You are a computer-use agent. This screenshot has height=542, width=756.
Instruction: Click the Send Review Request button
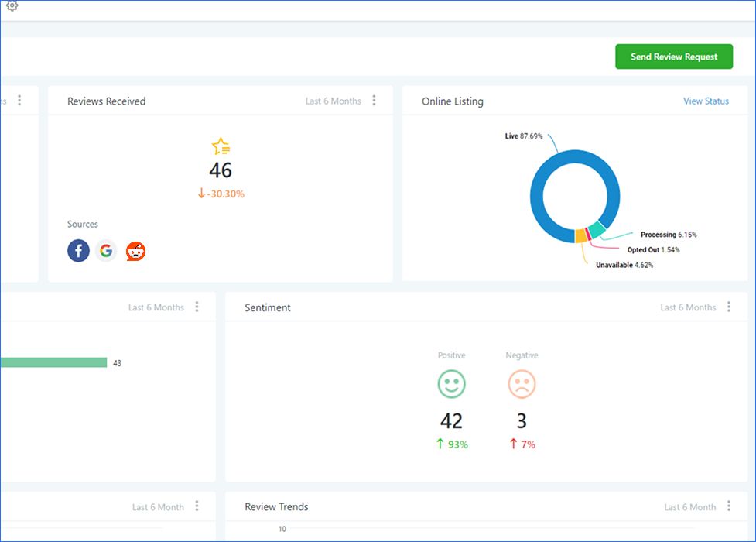tap(673, 57)
